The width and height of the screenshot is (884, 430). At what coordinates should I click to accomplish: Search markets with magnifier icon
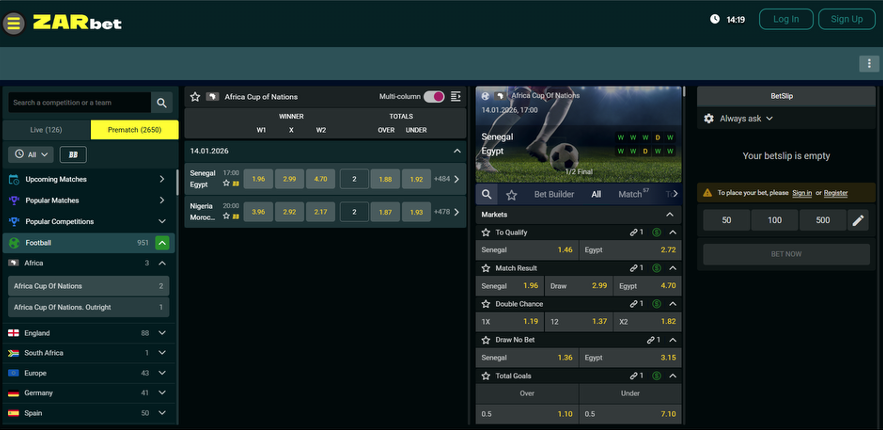487,194
